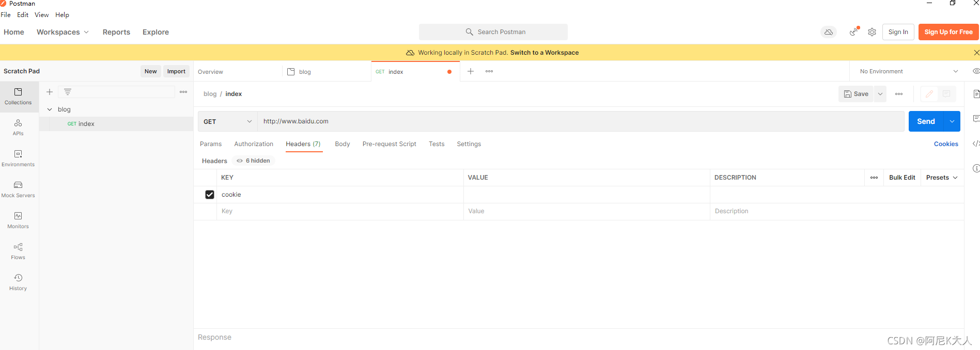Open the Presets dropdown

click(942, 178)
